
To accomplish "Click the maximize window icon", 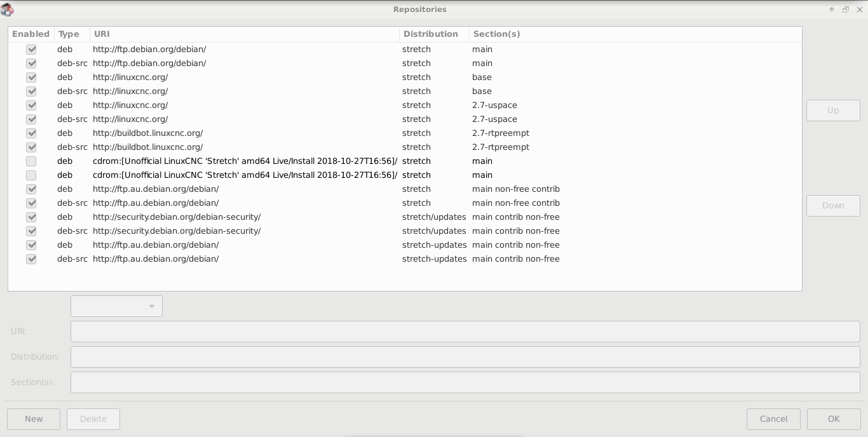I will tap(845, 10).
